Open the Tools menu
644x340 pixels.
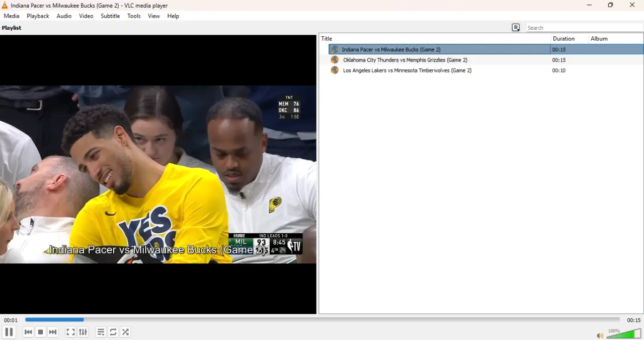(134, 16)
